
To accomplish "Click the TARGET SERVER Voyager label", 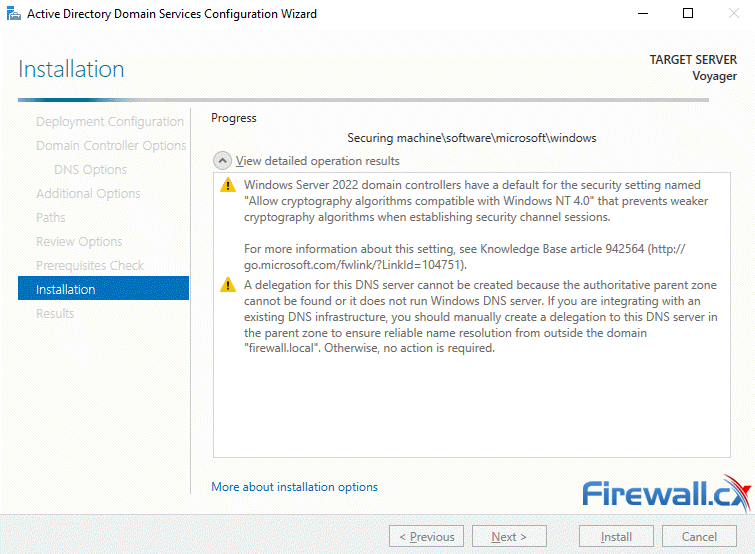I will (693, 68).
